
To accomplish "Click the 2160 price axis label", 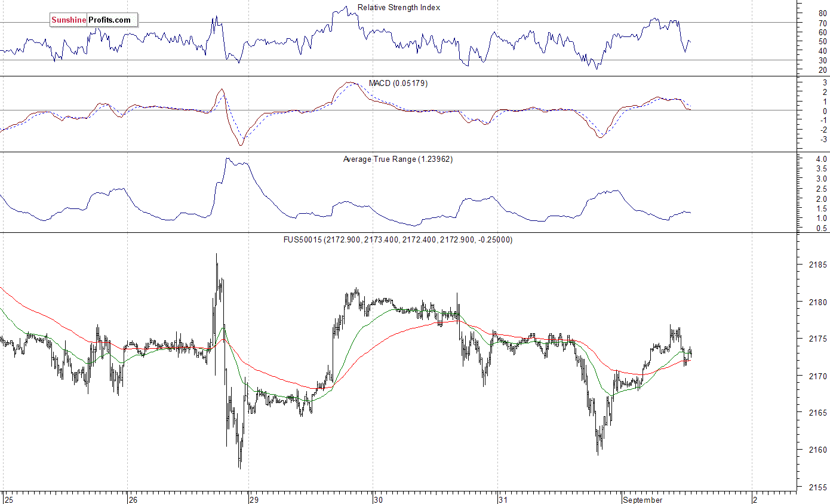I will click(x=817, y=450).
